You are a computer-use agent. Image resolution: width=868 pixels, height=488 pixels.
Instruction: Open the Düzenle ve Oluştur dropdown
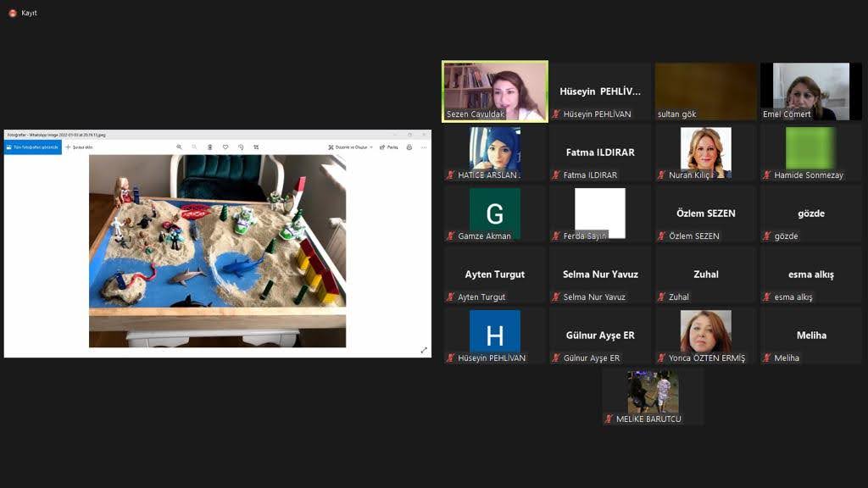pos(351,147)
